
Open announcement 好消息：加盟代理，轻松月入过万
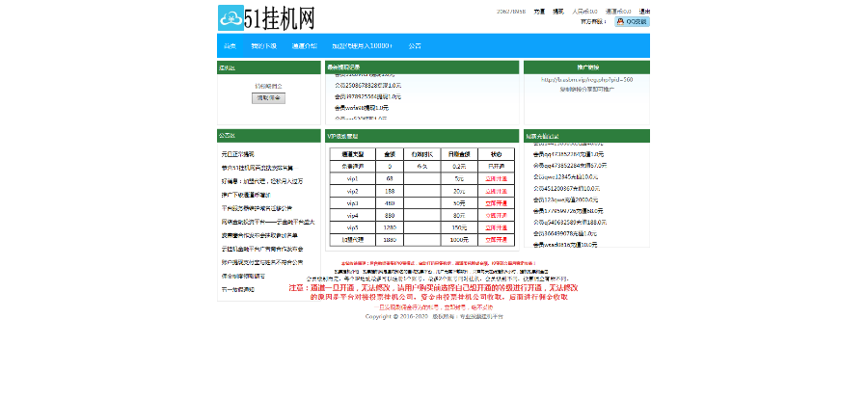click(261, 181)
